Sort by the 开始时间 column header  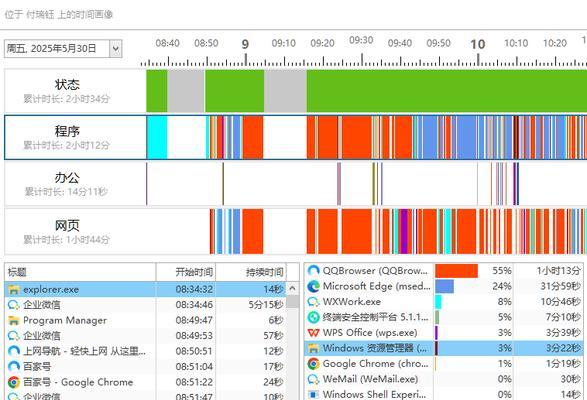[186, 272]
